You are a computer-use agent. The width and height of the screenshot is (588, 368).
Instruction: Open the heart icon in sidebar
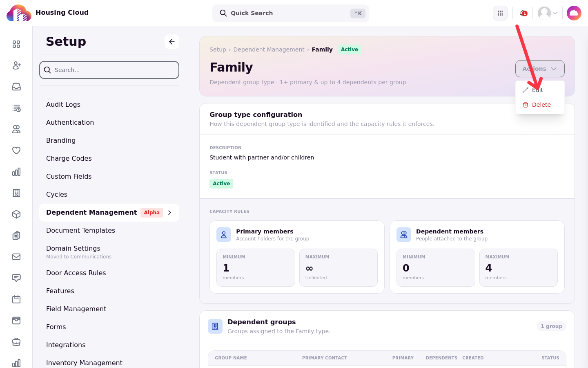[16, 150]
